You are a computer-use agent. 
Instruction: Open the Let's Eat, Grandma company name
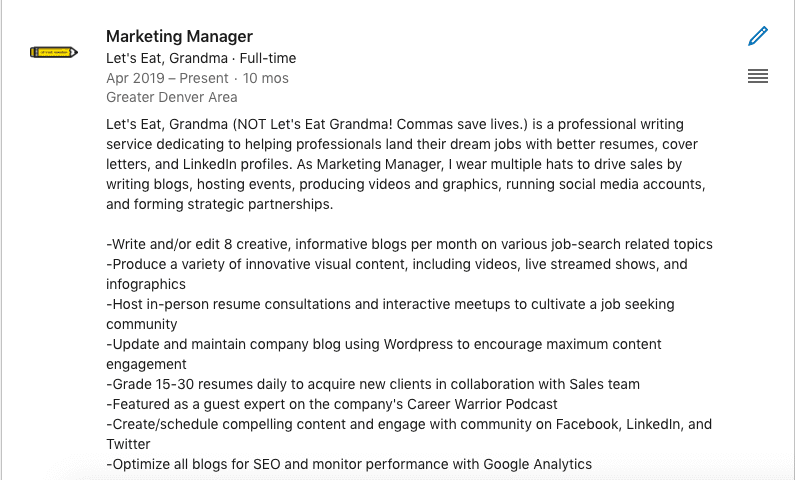click(x=167, y=58)
